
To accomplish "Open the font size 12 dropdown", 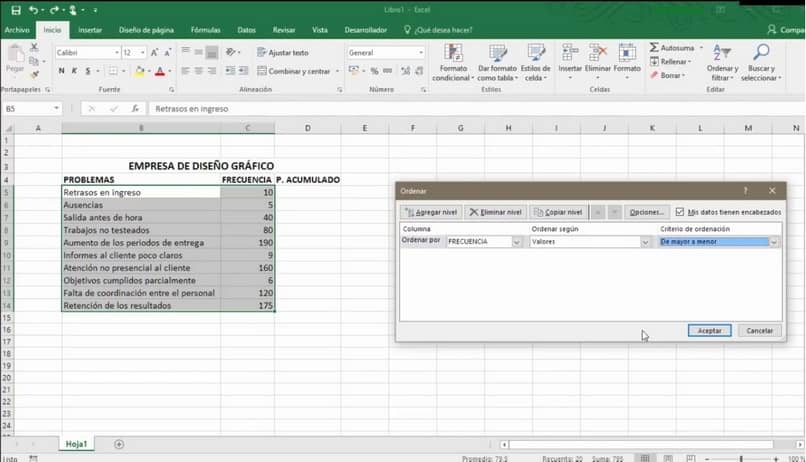I will [142, 52].
